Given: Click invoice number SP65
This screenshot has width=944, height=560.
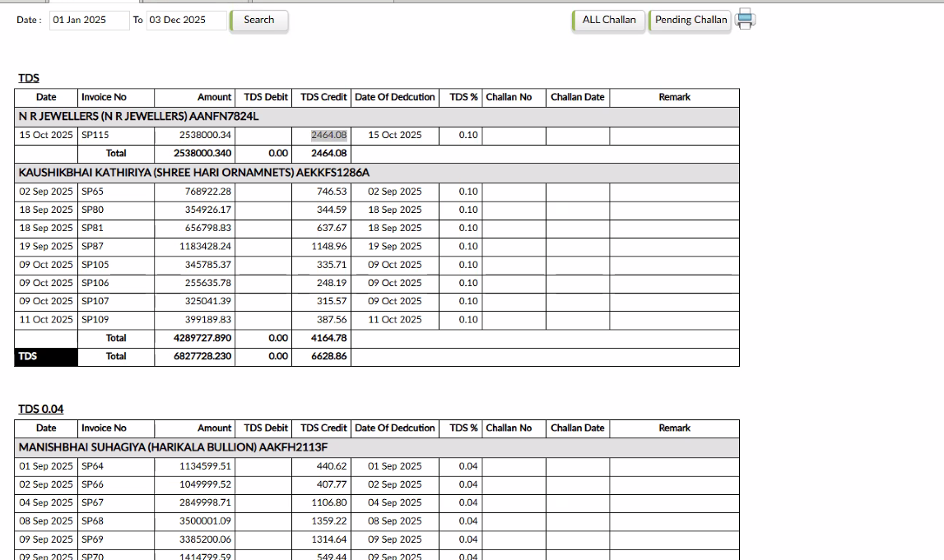Looking at the screenshot, I should 92,192.
